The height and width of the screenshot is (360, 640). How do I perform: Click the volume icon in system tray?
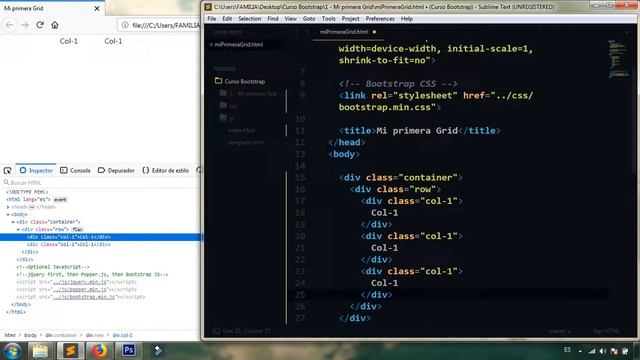[602, 351]
